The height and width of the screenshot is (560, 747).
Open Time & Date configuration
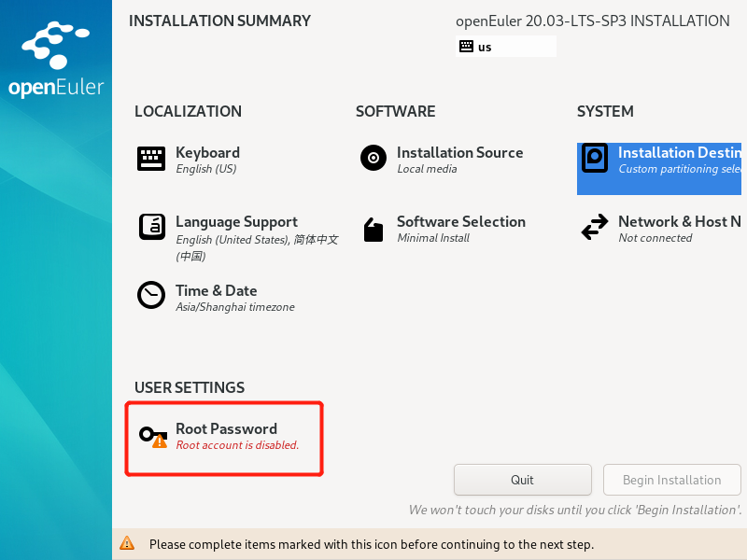tap(217, 290)
